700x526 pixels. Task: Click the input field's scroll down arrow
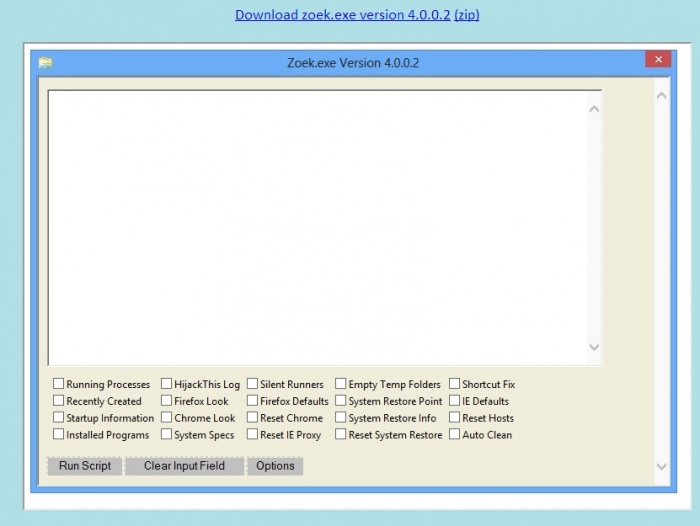point(594,346)
